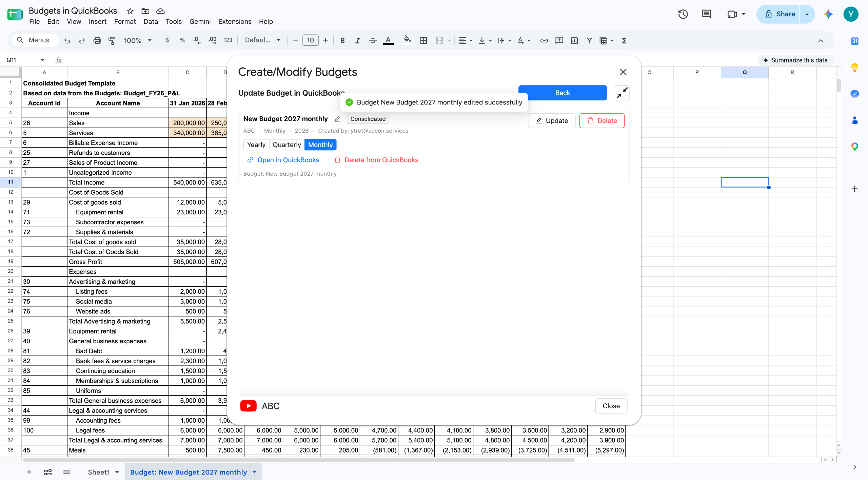The image size is (868, 480).
Task: Open the text color picker
Action: click(x=388, y=40)
